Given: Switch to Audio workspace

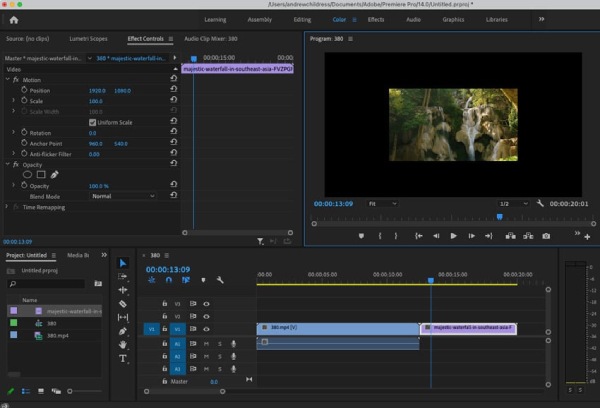Looking at the screenshot, I should [413, 20].
